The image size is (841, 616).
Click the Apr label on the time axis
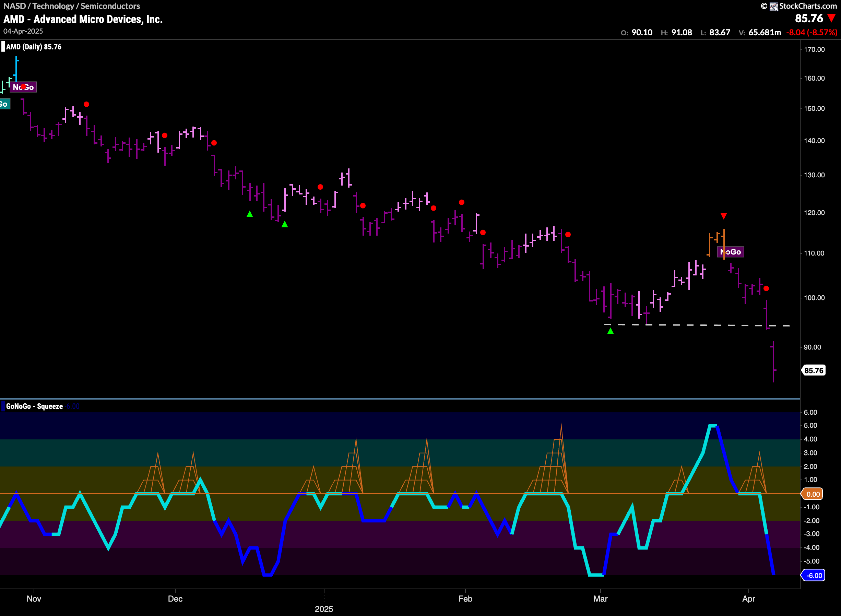click(748, 599)
